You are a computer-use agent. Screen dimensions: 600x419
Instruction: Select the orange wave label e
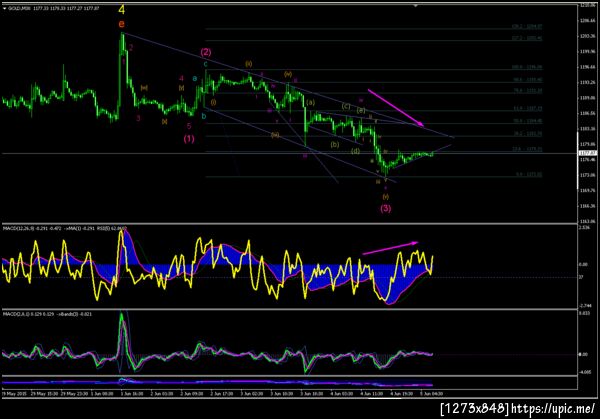coord(121,24)
